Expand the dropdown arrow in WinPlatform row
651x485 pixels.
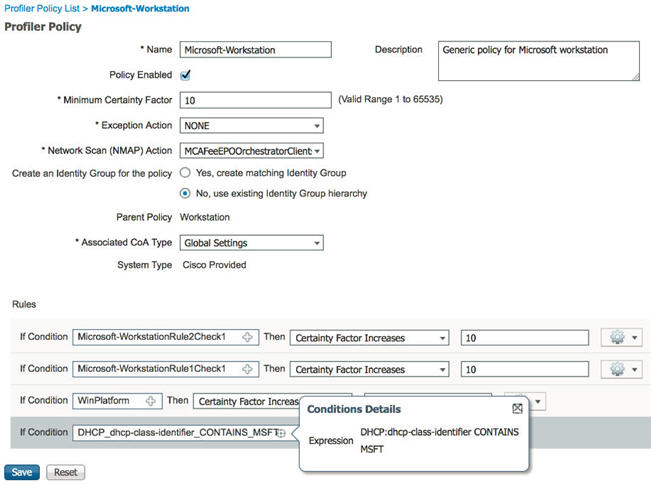pyautogui.click(x=538, y=402)
